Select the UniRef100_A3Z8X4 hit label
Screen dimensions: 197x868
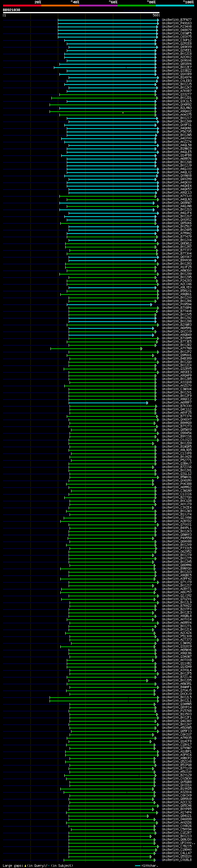point(177,792)
